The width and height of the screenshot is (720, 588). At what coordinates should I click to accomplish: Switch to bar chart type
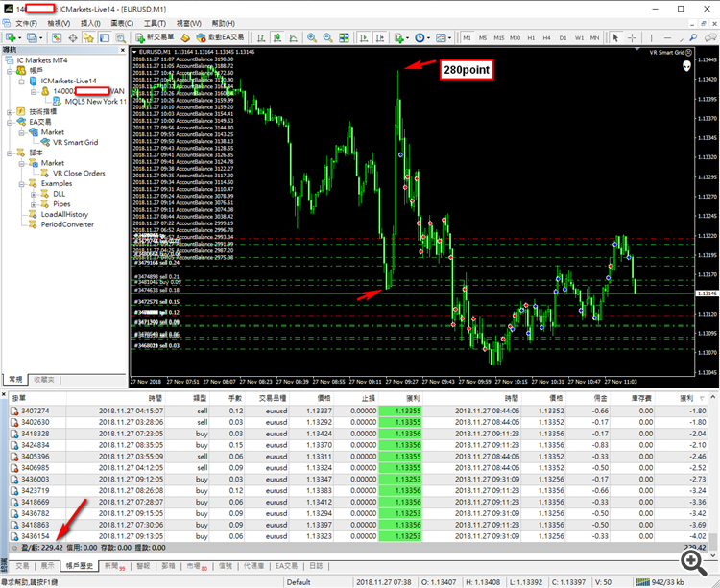point(261,37)
